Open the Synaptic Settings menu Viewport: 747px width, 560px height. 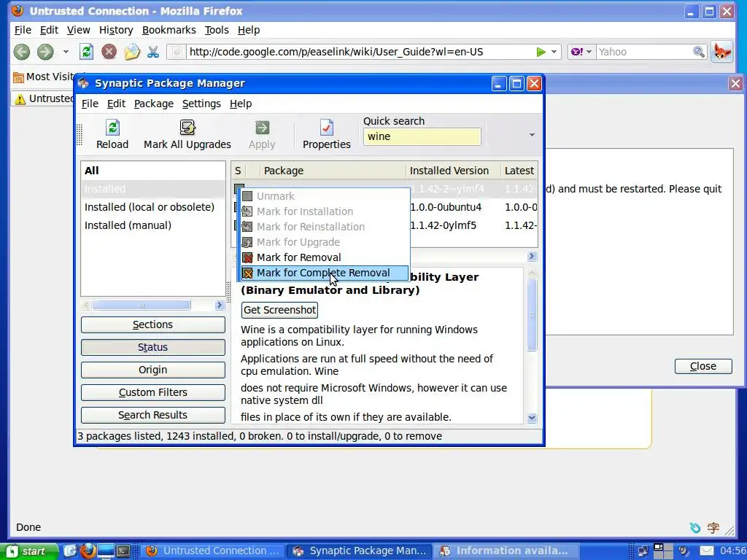201,104
